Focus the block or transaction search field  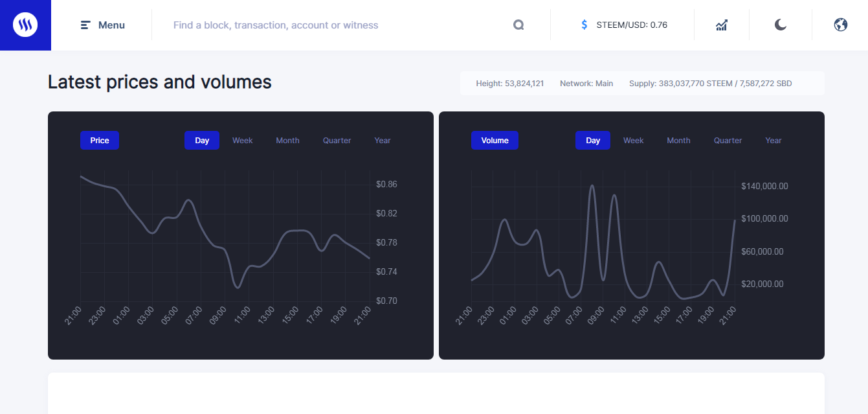[337, 25]
